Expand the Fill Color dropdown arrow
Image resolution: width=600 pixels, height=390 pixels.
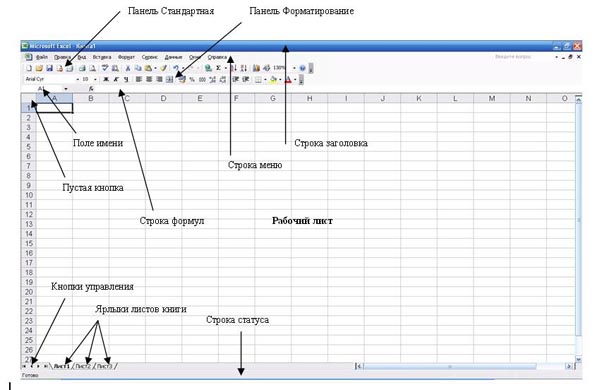(x=280, y=79)
